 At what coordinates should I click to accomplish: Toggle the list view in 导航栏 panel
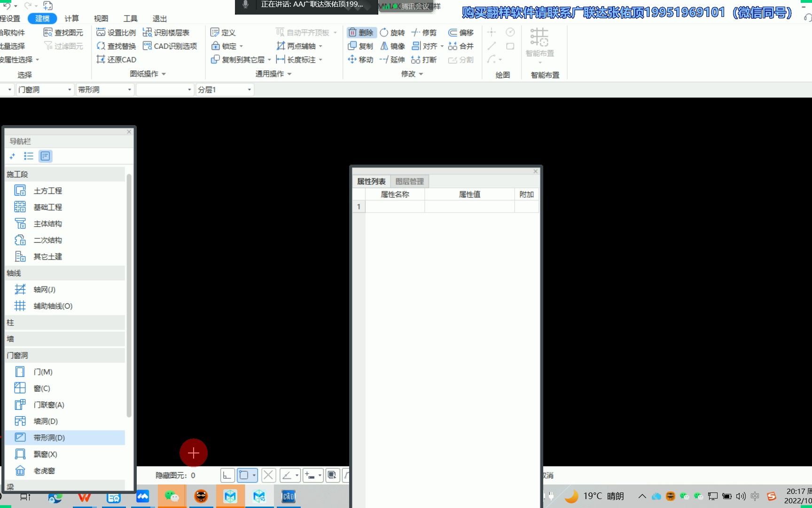pos(29,156)
